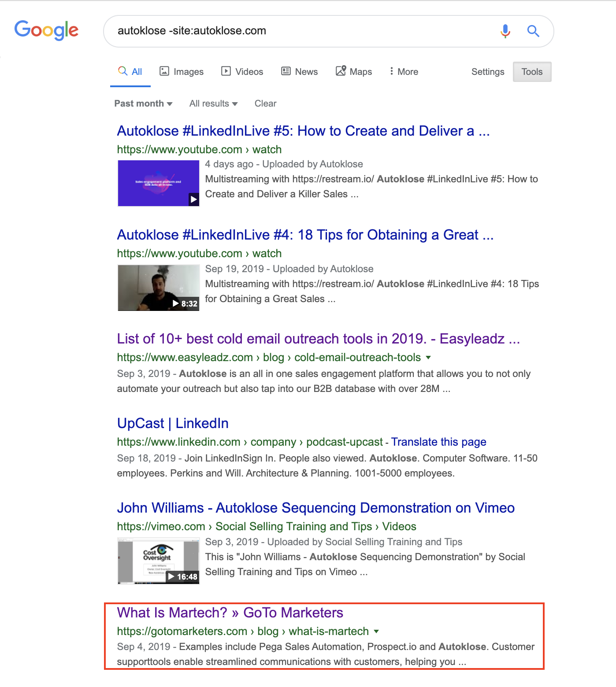Viewport: 616px width, 687px height.
Task: Click the second youtube.com › watch URL
Action: point(199,253)
